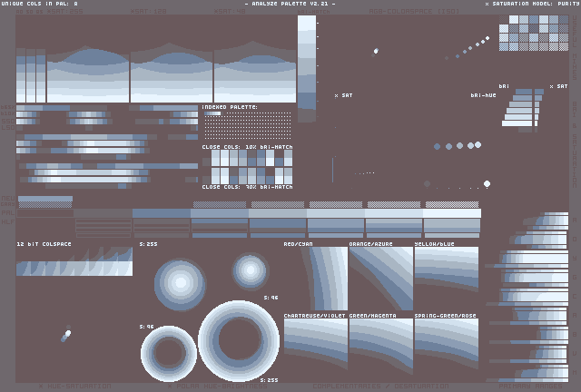
Task: Click the Analyze Palette V2.21 title
Action: [x=290, y=4]
